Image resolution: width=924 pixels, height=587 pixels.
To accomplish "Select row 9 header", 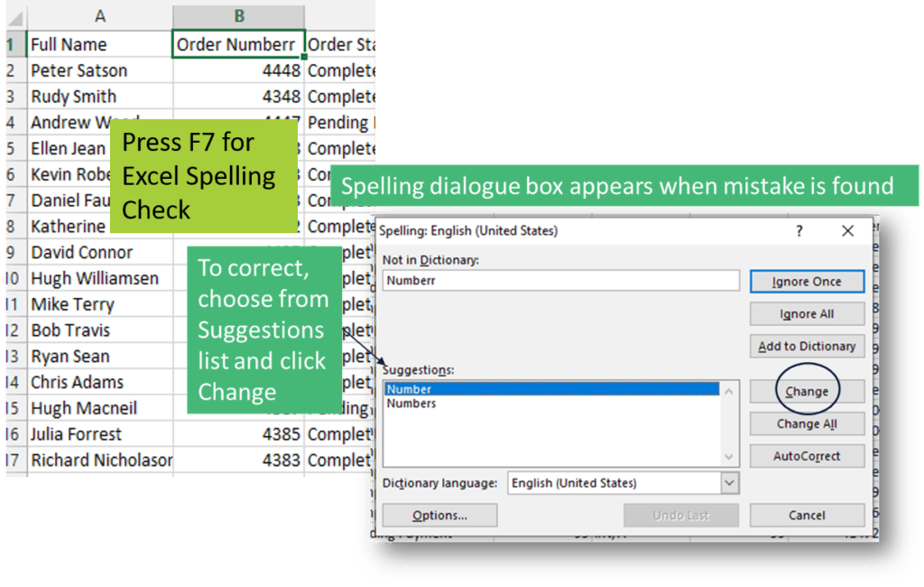I will pos(16,252).
